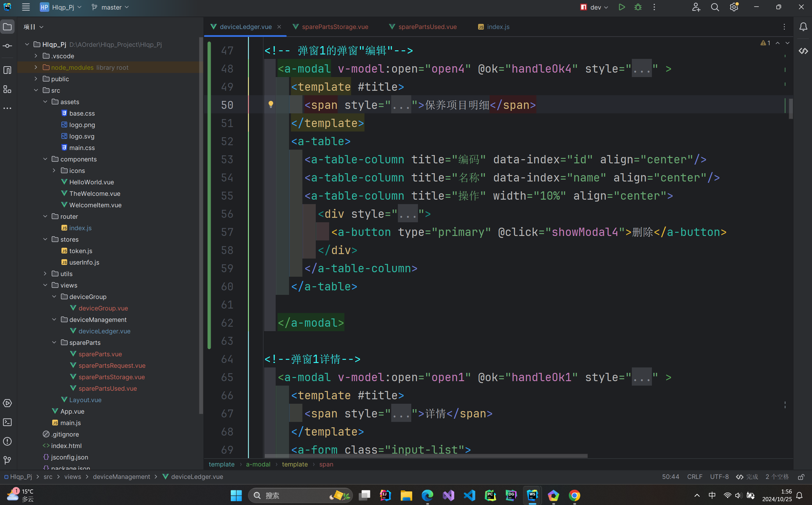The width and height of the screenshot is (812, 505).
Task: Collapse the assets folder
Action: pos(45,102)
